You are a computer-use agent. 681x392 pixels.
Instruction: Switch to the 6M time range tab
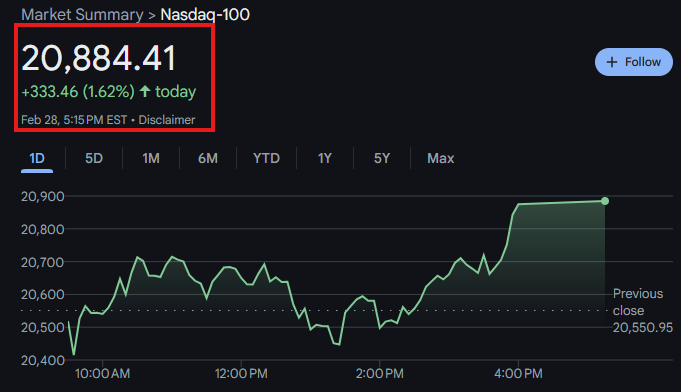pyautogui.click(x=208, y=158)
